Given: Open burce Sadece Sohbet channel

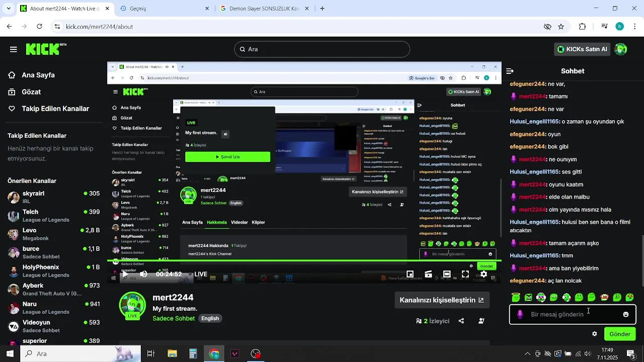Looking at the screenshot, I should pyautogui.click(x=53, y=252).
